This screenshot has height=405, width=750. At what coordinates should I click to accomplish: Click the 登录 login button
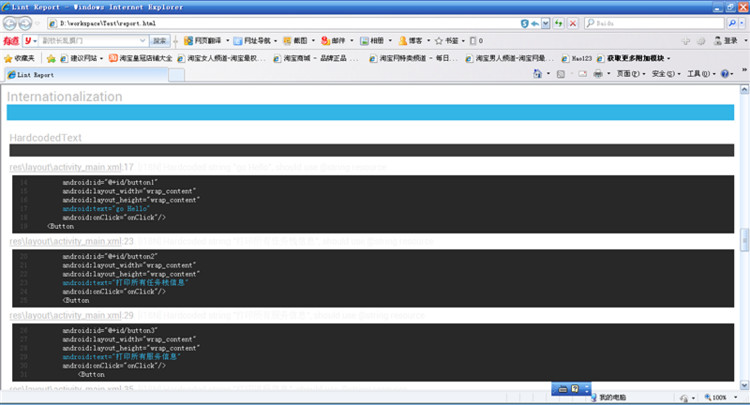[726, 41]
